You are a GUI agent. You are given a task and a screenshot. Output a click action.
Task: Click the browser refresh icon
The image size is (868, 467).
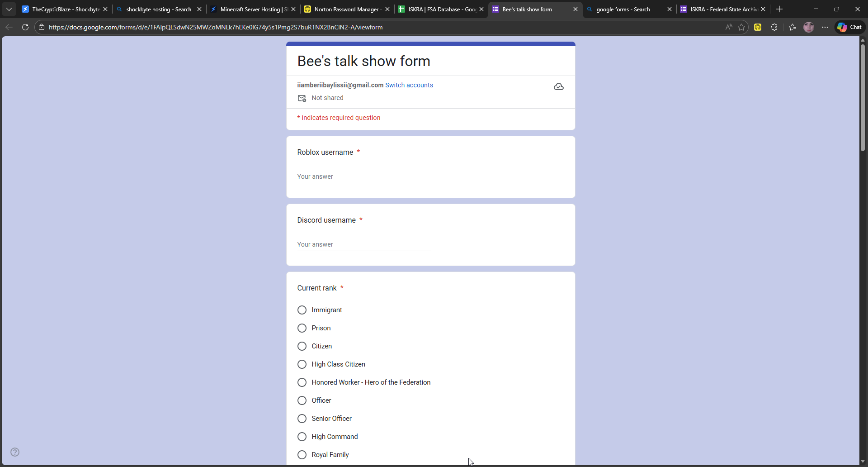[25, 27]
